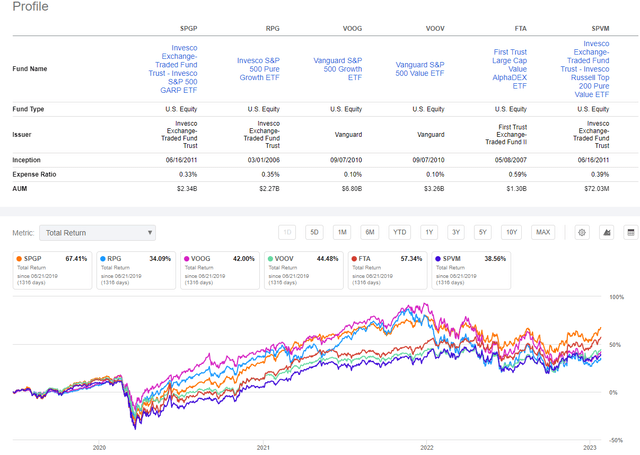Click the VOOV column header

(435, 29)
